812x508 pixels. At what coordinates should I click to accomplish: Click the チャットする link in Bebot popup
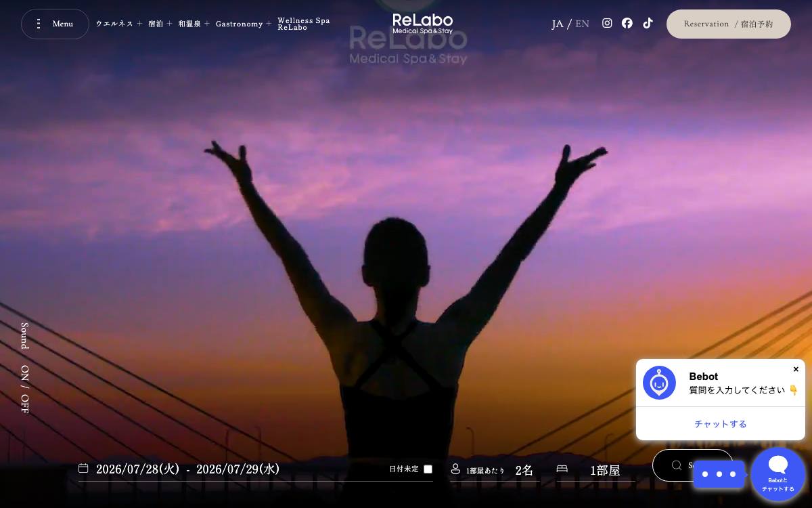[x=721, y=424]
